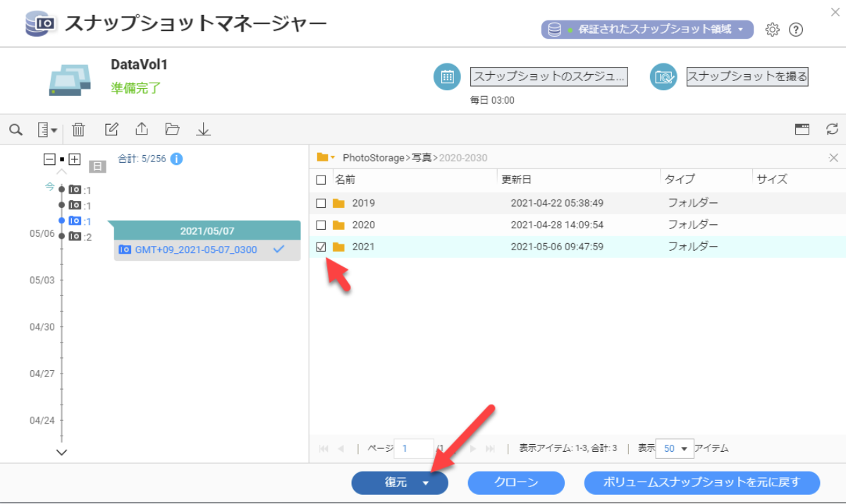Check the 2019 folder checkbox
The height and width of the screenshot is (504, 846).
(x=321, y=203)
